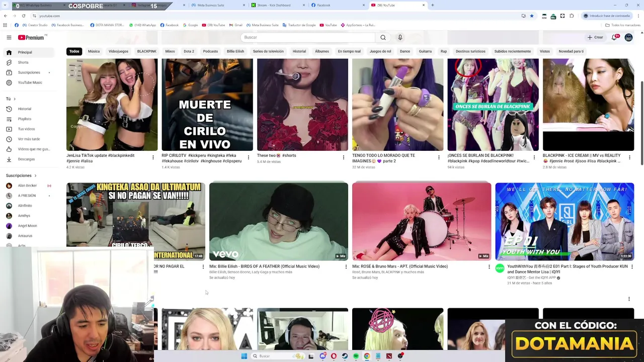The image size is (644, 362).
Task: Open Shorts in the sidebar
Action: point(28,62)
